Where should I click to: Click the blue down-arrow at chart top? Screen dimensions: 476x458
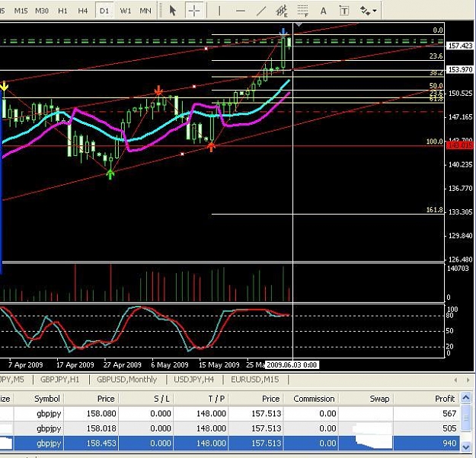(283, 33)
